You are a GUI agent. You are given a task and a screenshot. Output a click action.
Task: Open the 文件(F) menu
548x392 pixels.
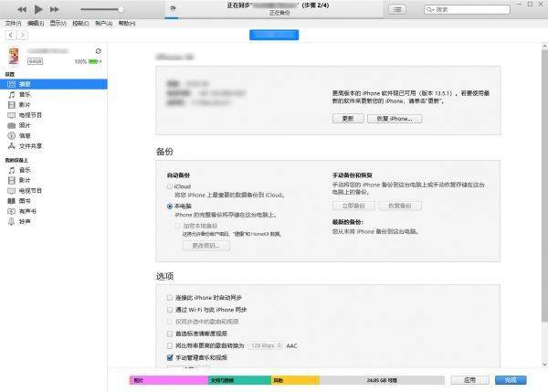(13, 24)
